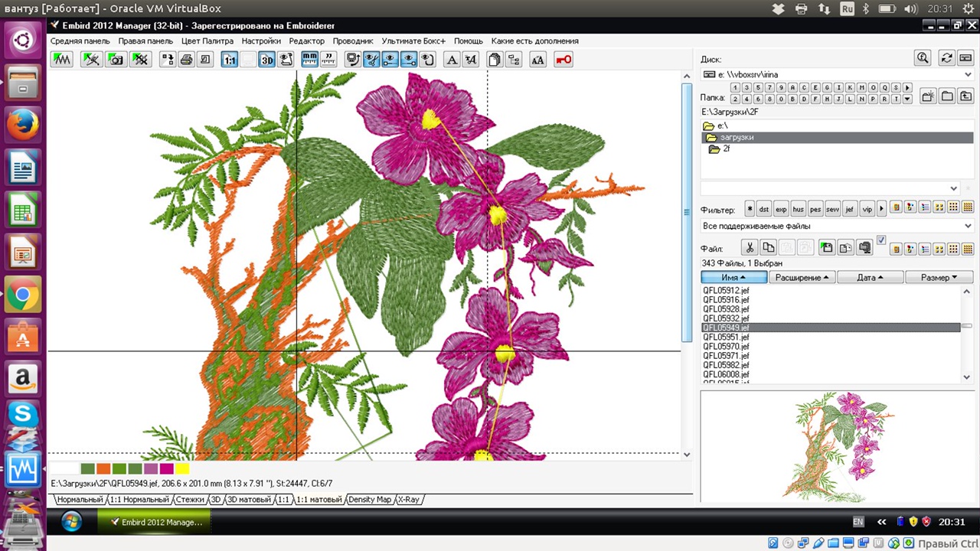
Task: Toggle the scissors trim display button
Action: 371,59
